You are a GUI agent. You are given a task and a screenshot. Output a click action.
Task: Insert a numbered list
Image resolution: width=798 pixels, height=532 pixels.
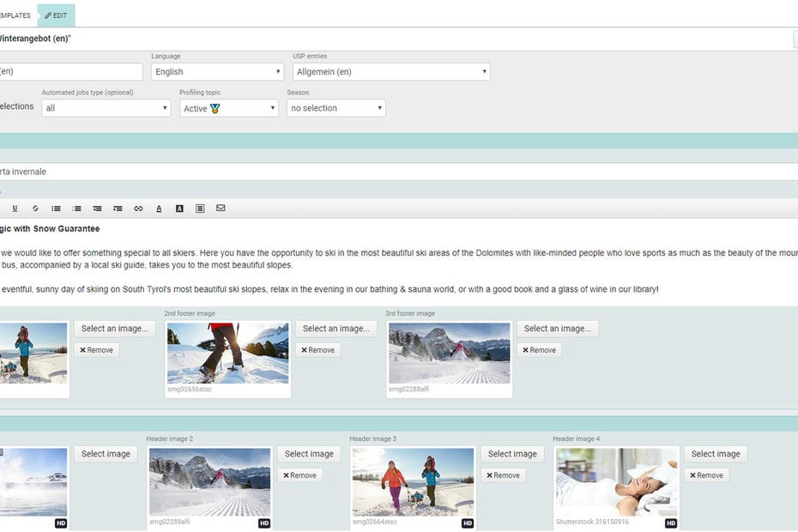(x=77, y=209)
